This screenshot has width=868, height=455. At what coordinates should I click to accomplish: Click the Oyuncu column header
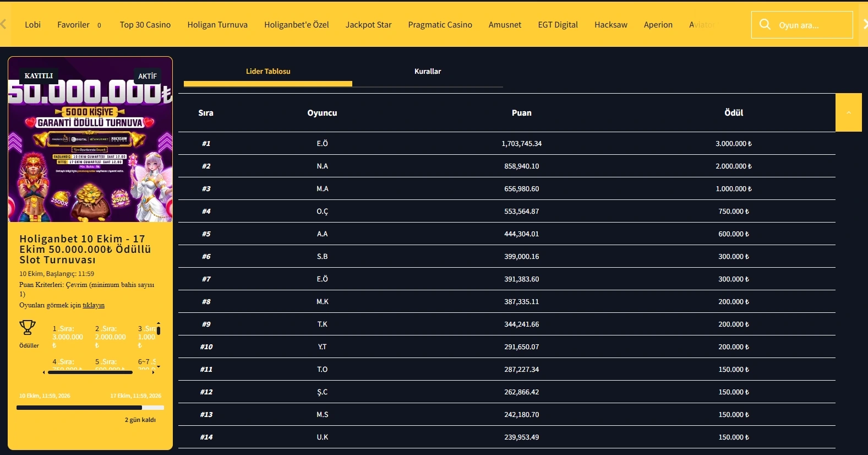[322, 113]
